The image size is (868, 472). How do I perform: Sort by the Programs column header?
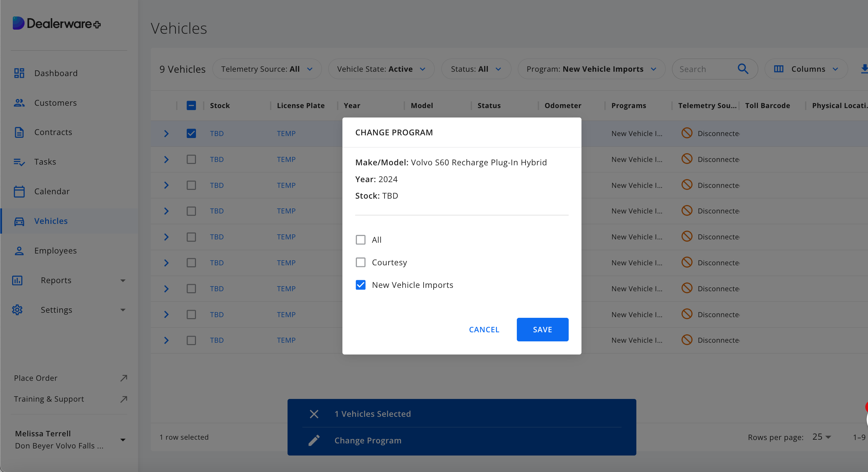pyautogui.click(x=629, y=105)
